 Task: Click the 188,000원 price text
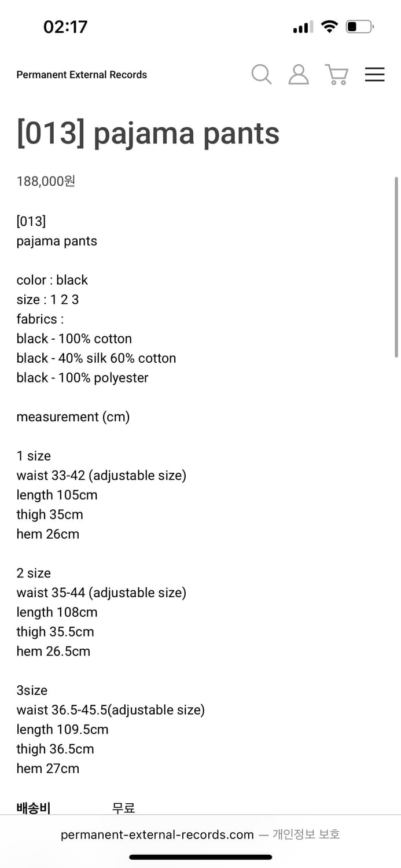coord(46,181)
